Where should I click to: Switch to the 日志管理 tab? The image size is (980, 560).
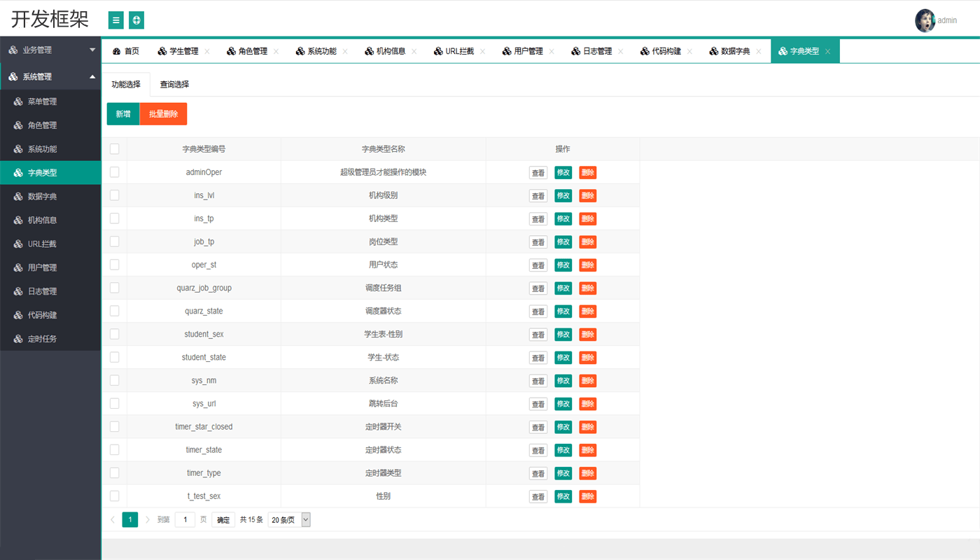[x=596, y=50]
